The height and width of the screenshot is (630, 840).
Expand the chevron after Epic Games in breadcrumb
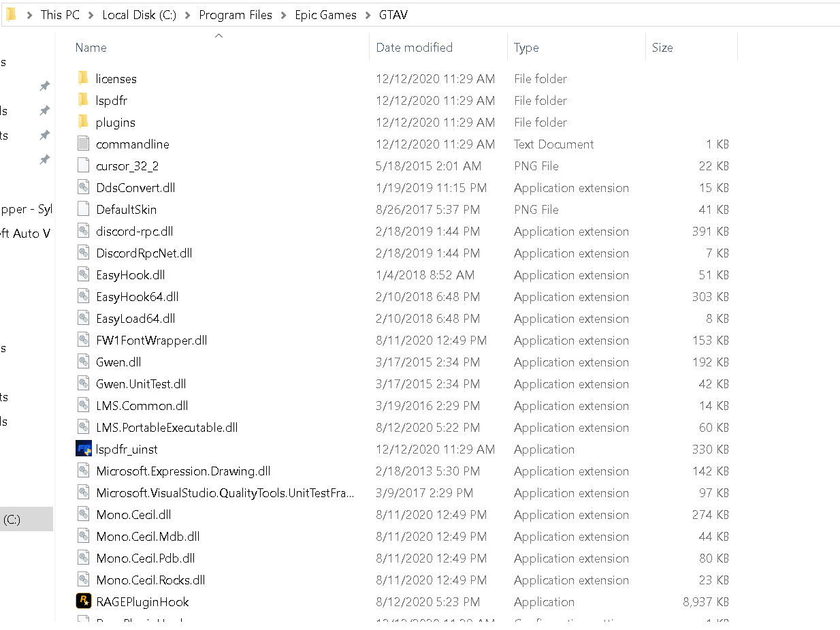[368, 15]
